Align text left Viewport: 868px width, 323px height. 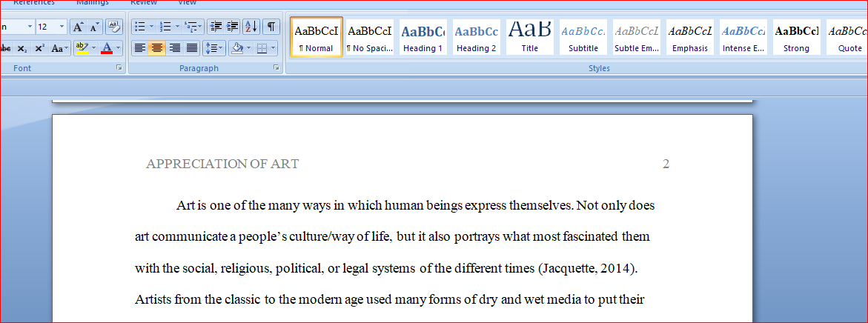140,48
